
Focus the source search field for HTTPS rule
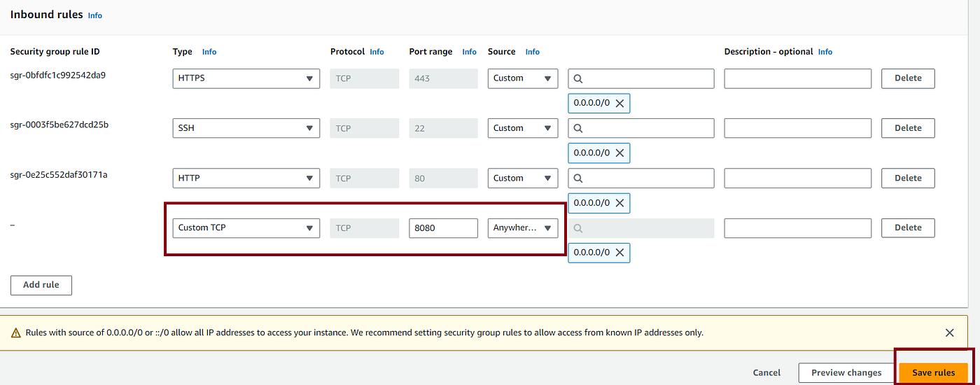tap(641, 78)
